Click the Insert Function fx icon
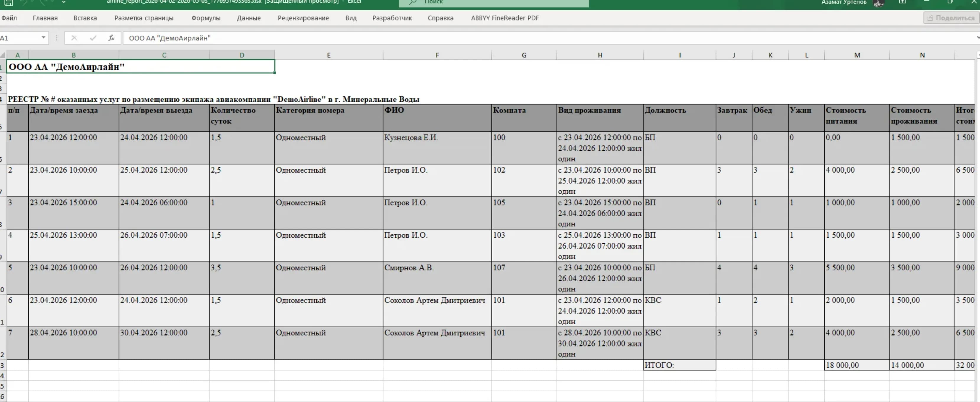This screenshot has width=980, height=402. (x=111, y=38)
